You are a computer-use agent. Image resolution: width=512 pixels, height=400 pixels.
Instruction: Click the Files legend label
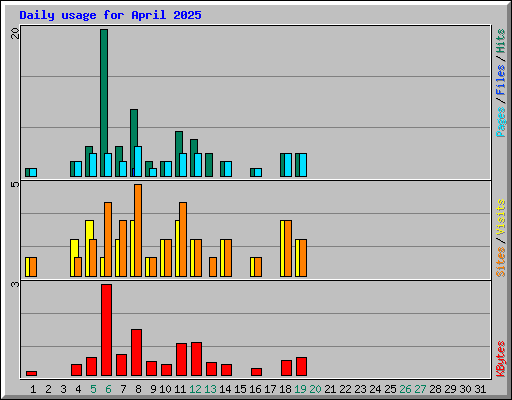[501, 80]
